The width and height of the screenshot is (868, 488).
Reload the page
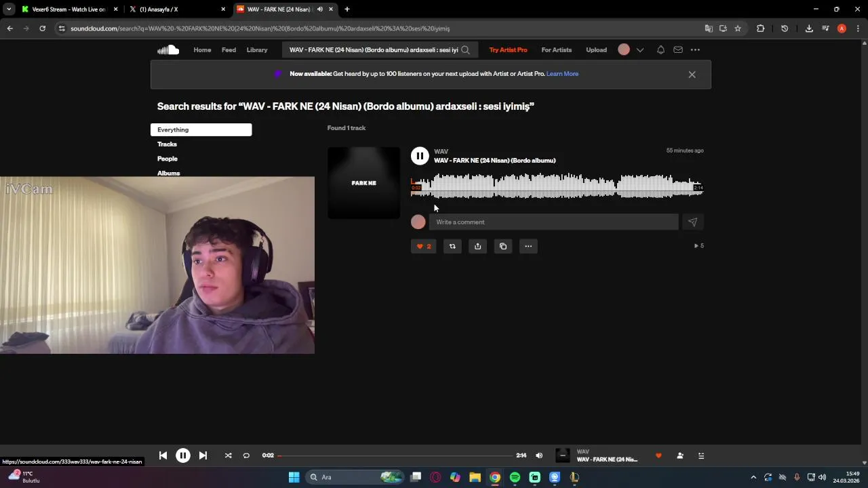(x=42, y=28)
